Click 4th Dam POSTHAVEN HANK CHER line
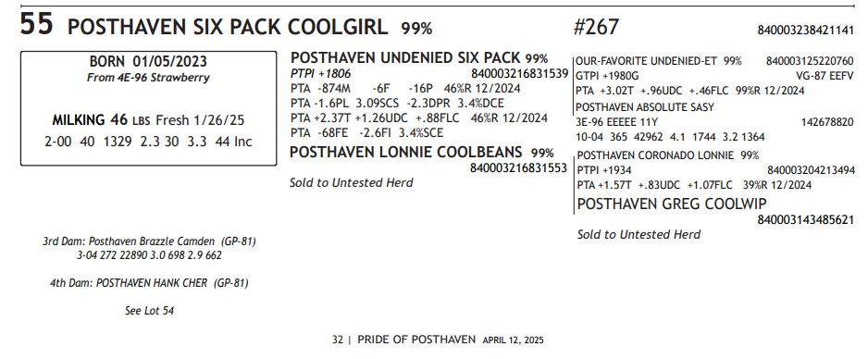This screenshot has width=868, height=359. tap(150, 283)
